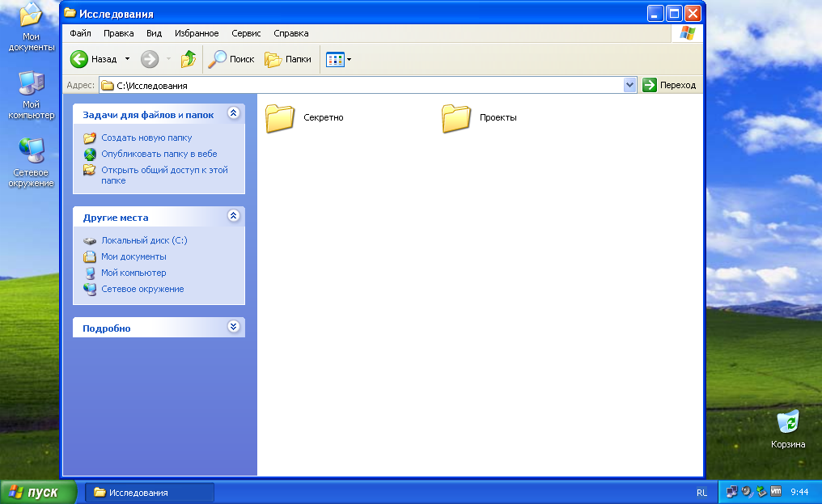Viewport: 822px width, 504px height.
Task: Open the Файл menu
Action: 80,33
